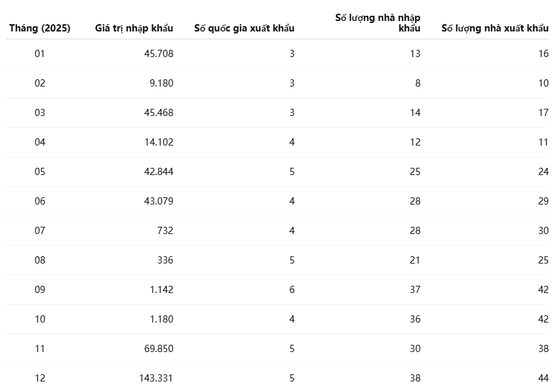
Task: Select the import value 143.331 cell
Action: point(156,378)
